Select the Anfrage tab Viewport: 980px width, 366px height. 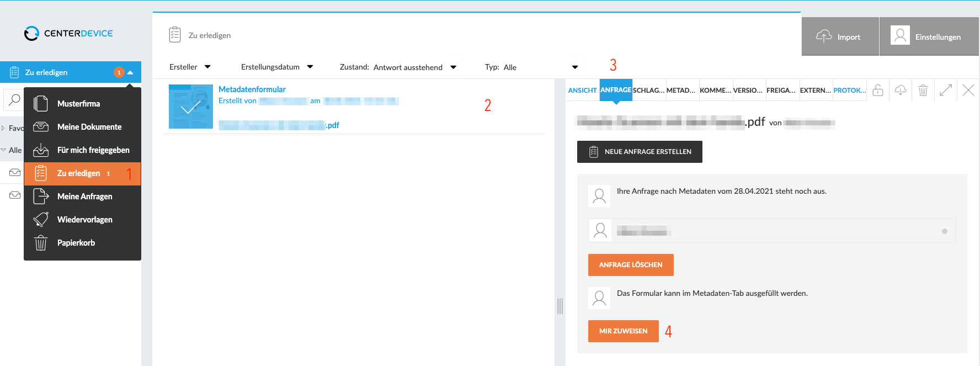point(616,90)
